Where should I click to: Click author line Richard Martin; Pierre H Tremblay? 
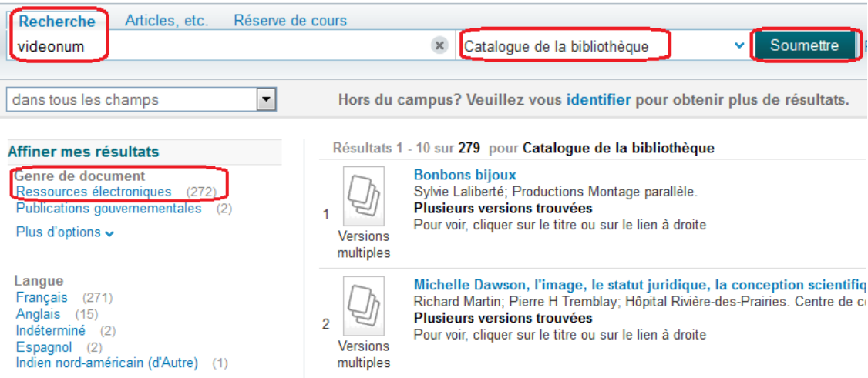[641, 302]
